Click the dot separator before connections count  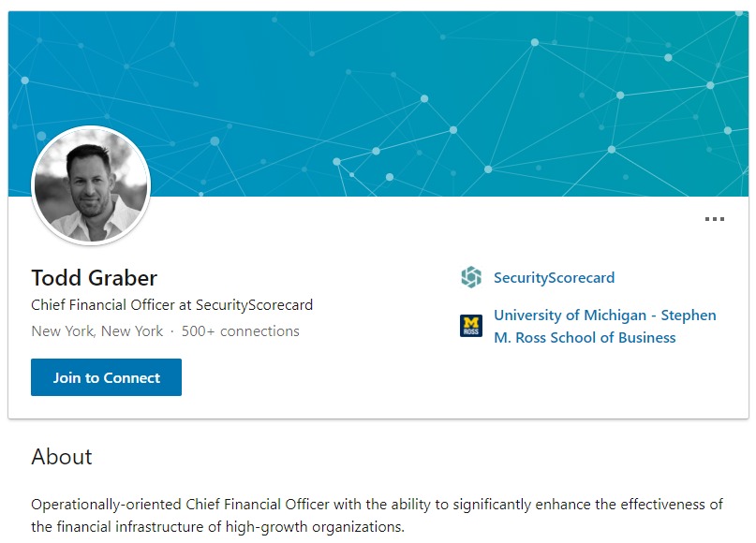pos(172,331)
